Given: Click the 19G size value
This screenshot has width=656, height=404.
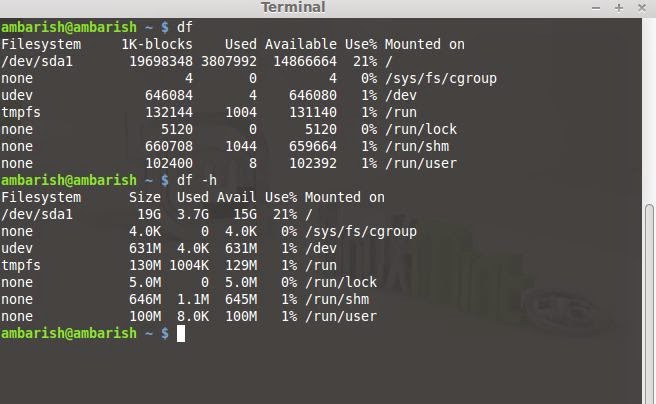Looking at the screenshot, I should tap(149, 215).
